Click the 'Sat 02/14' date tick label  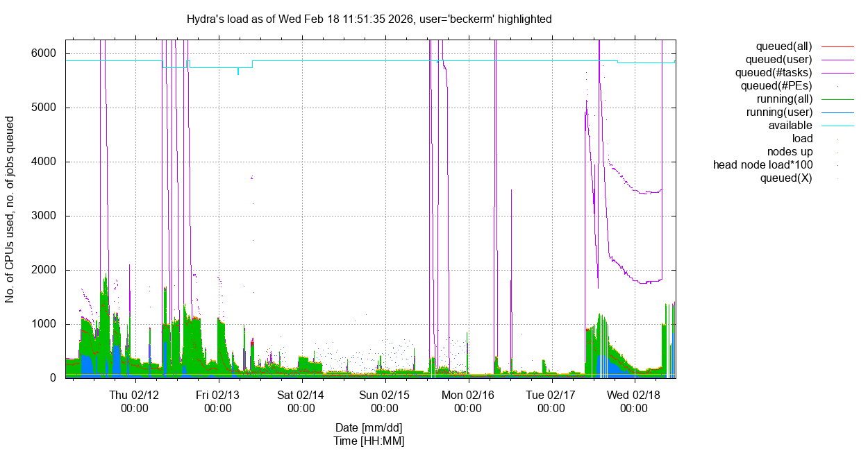[301, 395]
